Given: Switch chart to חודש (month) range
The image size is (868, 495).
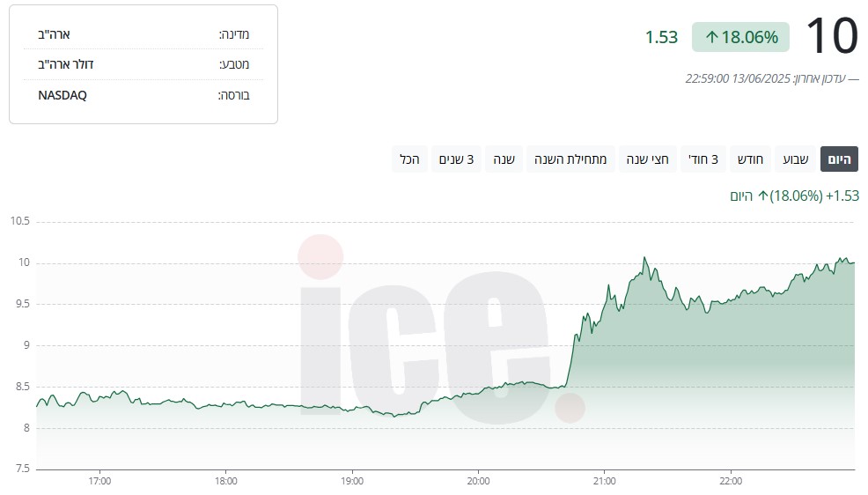Looking at the screenshot, I should tap(749, 159).
